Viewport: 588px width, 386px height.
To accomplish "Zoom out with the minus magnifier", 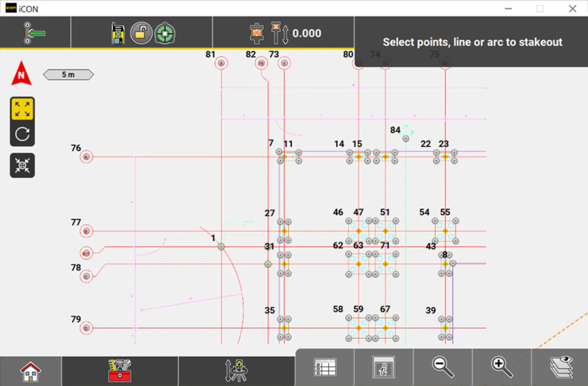I will (443, 367).
